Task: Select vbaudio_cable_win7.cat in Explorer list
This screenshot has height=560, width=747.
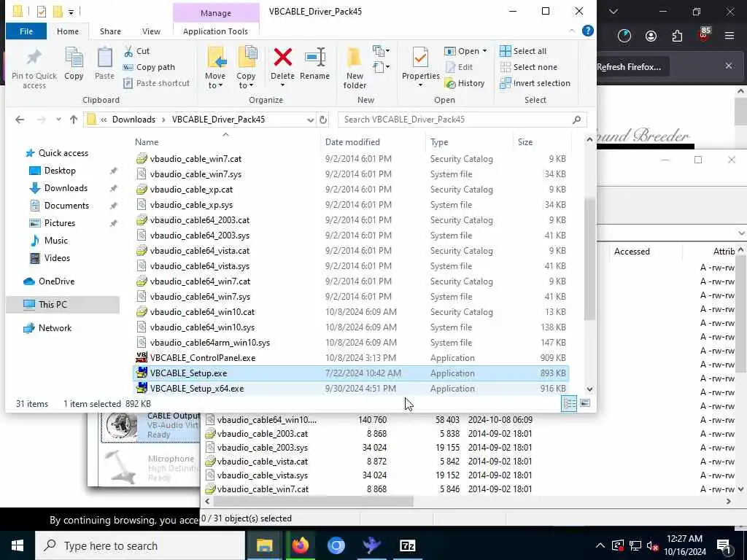Action: click(x=351, y=159)
